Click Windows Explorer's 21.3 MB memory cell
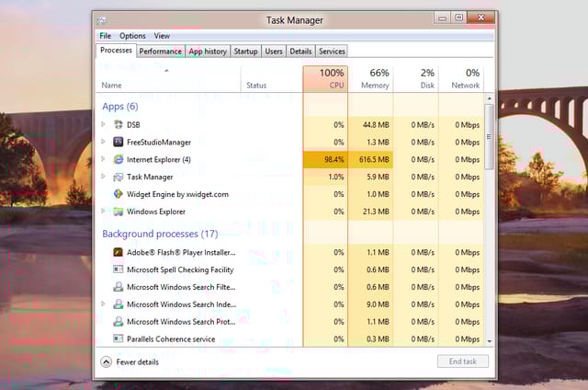Image resolution: width=588 pixels, height=390 pixels. click(370, 212)
